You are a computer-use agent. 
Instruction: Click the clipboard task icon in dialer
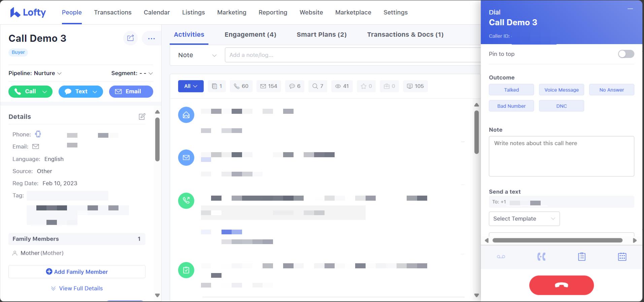point(581,257)
